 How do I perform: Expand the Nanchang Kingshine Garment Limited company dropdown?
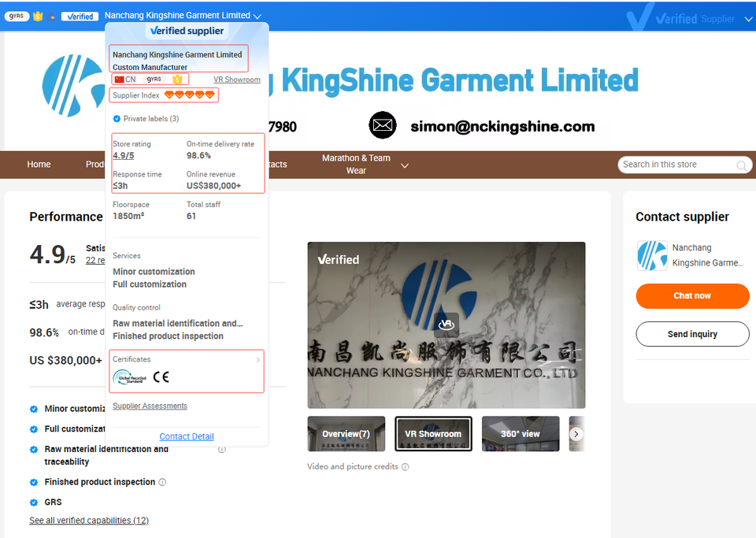click(258, 17)
